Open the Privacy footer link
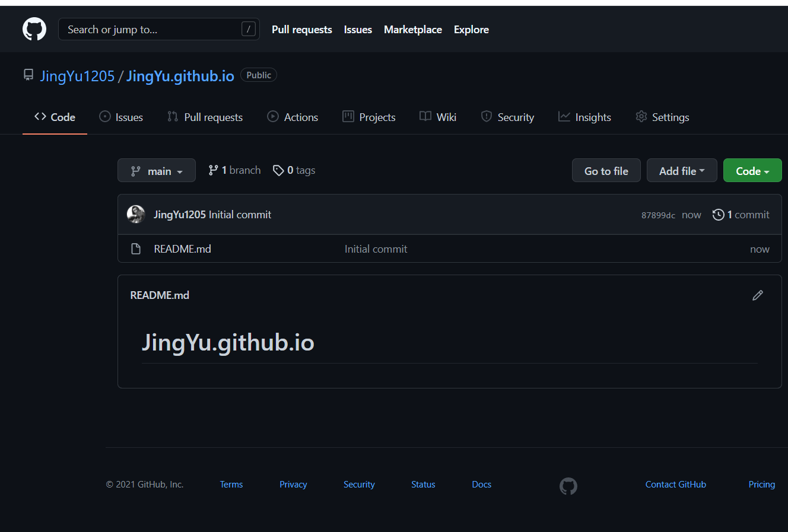This screenshot has width=788, height=532. tap(293, 485)
